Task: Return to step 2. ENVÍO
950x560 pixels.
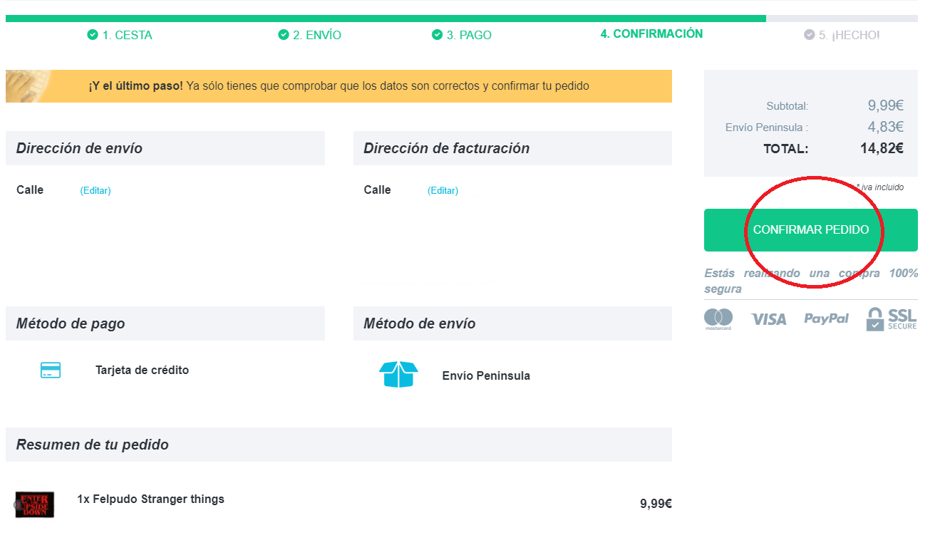Action: 317,35
